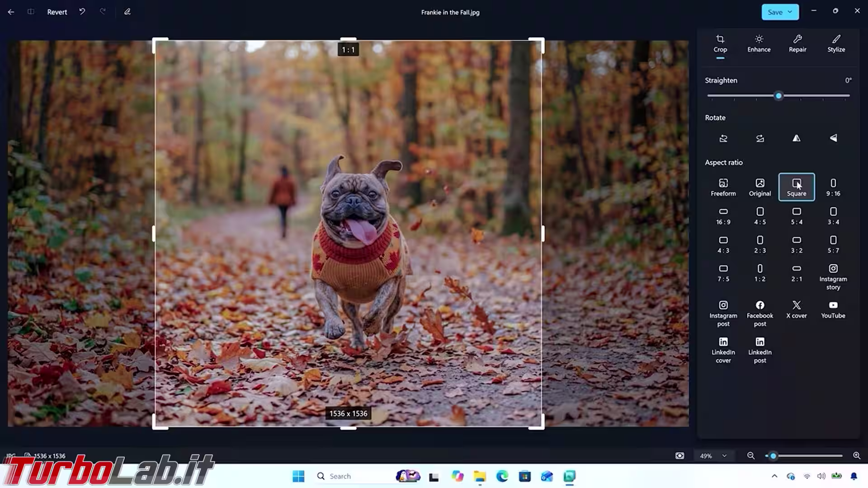Zoom in with the plus magnifier

pos(856,456)
